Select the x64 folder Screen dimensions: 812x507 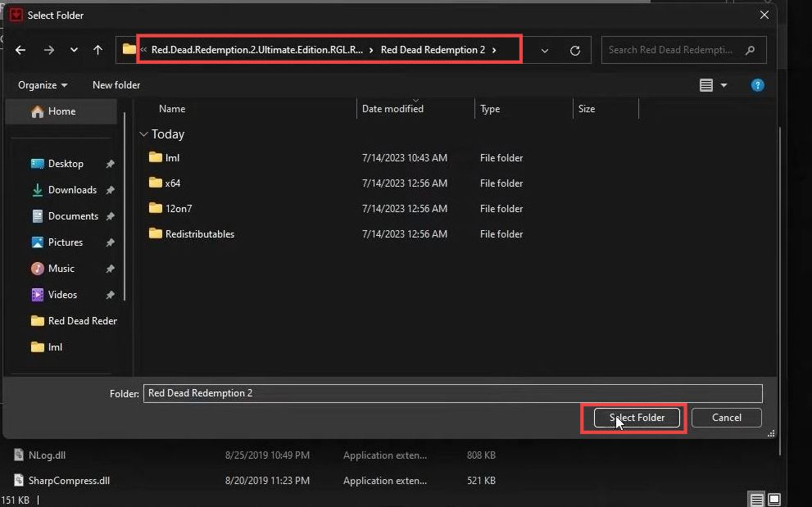172,183
